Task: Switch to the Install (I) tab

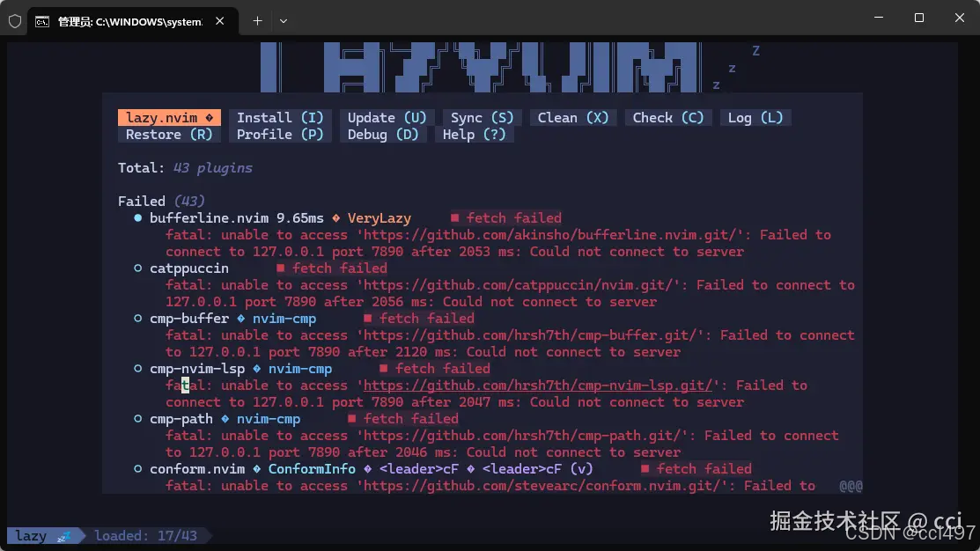Action: (280, 117)
